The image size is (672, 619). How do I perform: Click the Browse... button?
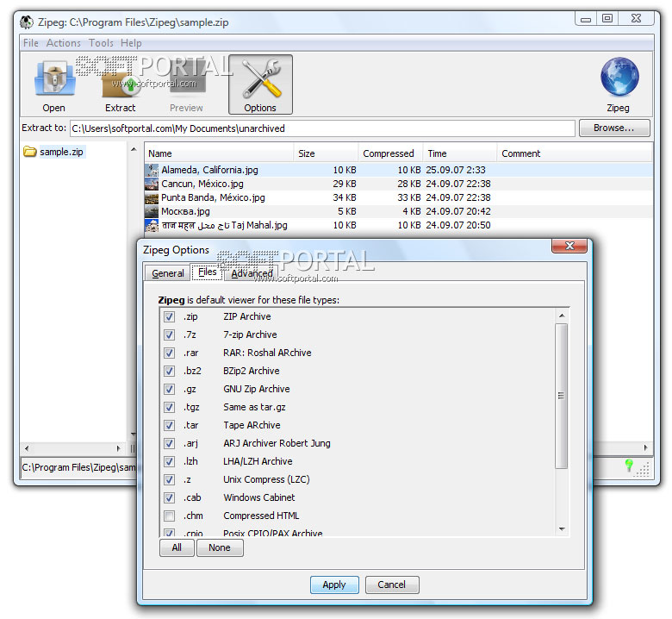tap(614, 128)
